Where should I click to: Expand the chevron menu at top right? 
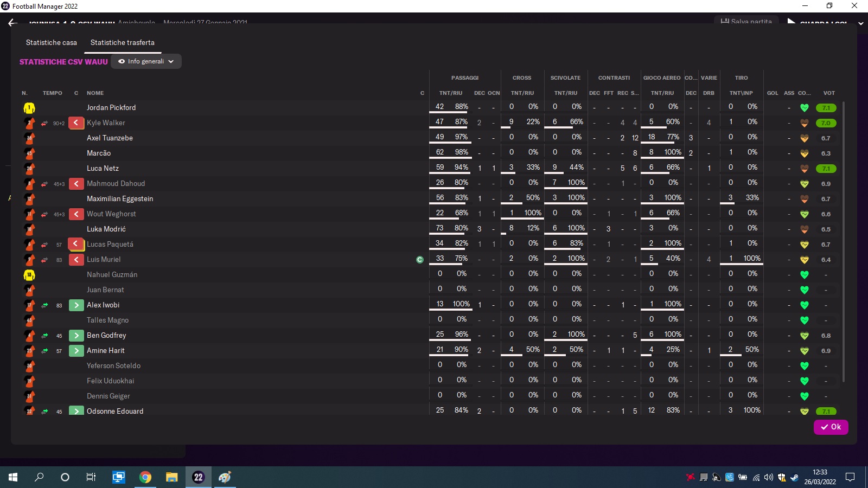coord(860,23)
